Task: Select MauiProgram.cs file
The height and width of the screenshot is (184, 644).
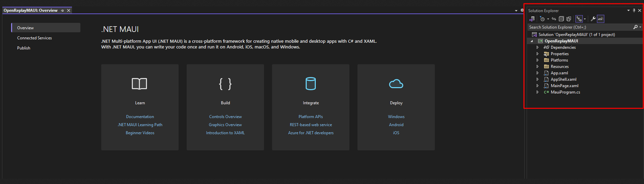Action: click(565, 92)
